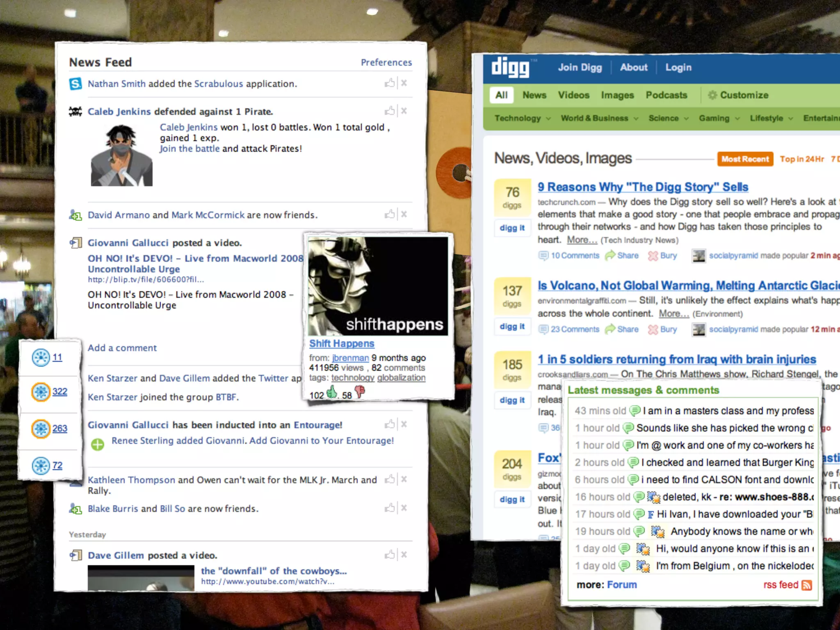Switch to Top in 24Hr view
Screen dimensions: 840x630
tap(801, 159)
